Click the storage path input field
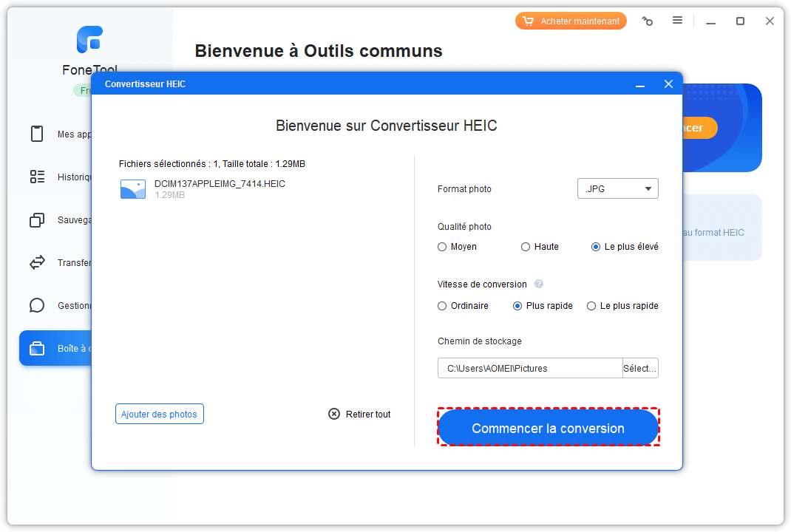Image resolution: width=791 pixels, height=532 pixels. [529, 368]
